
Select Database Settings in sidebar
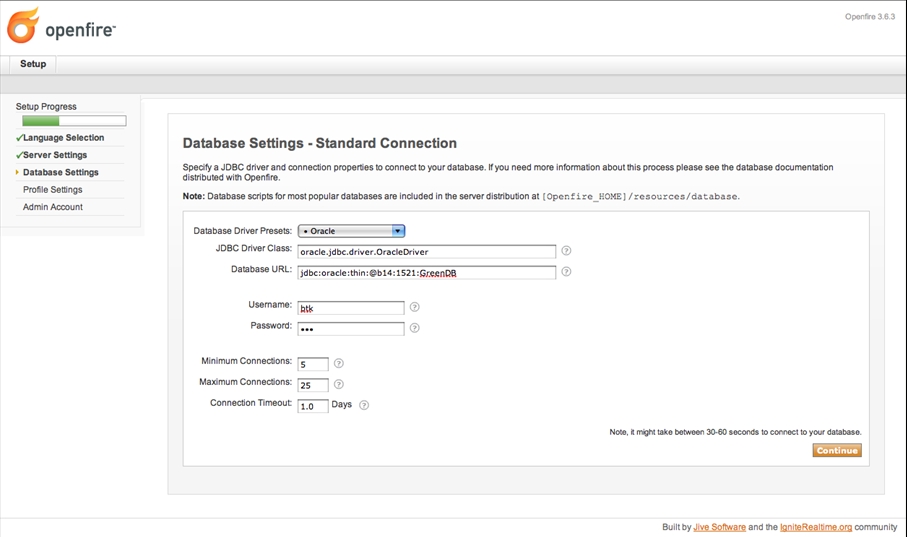tap(61, 172)
